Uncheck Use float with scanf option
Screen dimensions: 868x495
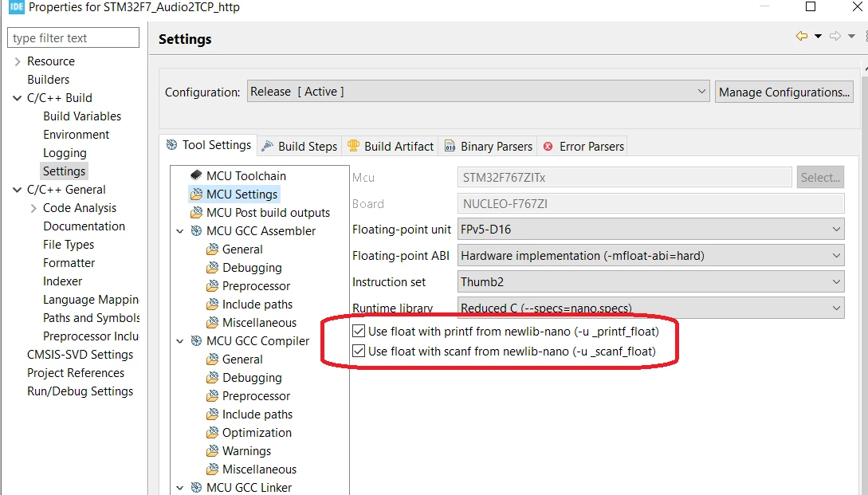click(x=359, y=351)
